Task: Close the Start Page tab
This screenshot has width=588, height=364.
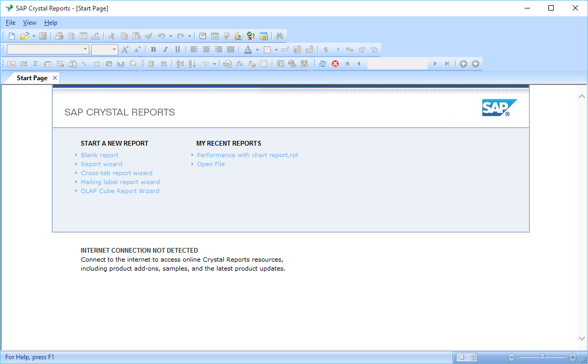Action: pyautogui.click(x=55, y=78)
